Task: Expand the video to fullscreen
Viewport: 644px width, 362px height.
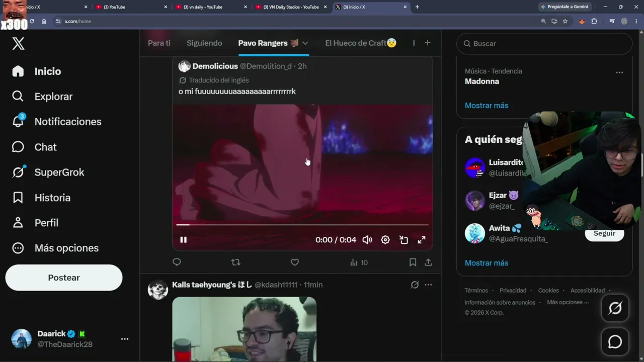Action: (422, 240)
